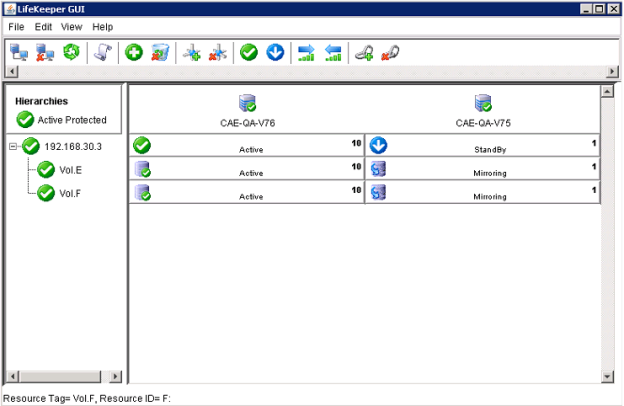Image resolution: width=624 pixels, height=406 pixels.
Task: Click the Remove Dependency chain-link icon
Action: [390, 53]
